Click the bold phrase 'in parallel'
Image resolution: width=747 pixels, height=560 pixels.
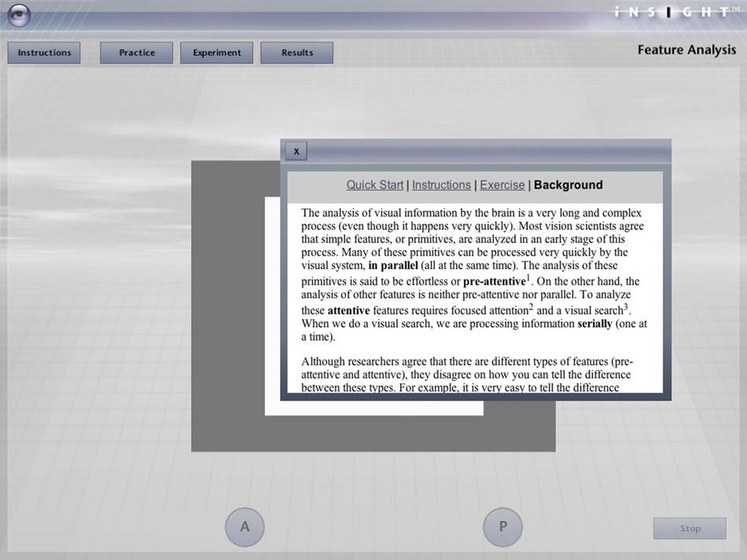tap(393, 266)
